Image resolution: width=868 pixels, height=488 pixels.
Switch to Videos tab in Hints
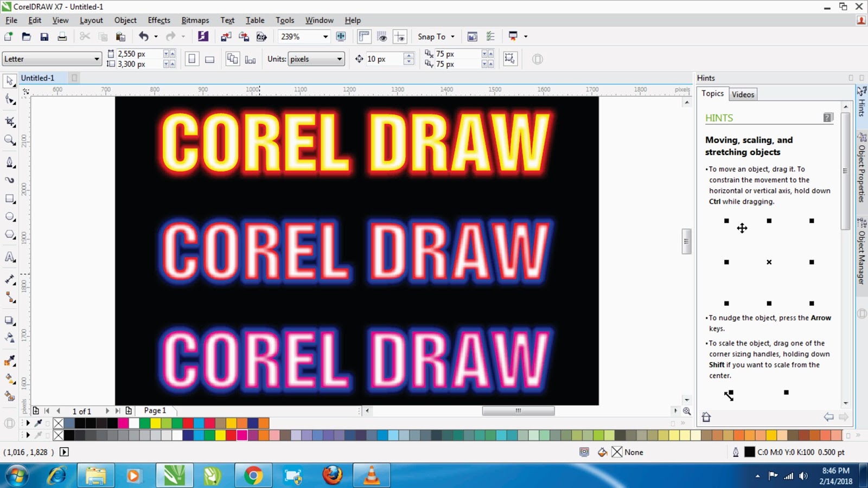[743, 94]
